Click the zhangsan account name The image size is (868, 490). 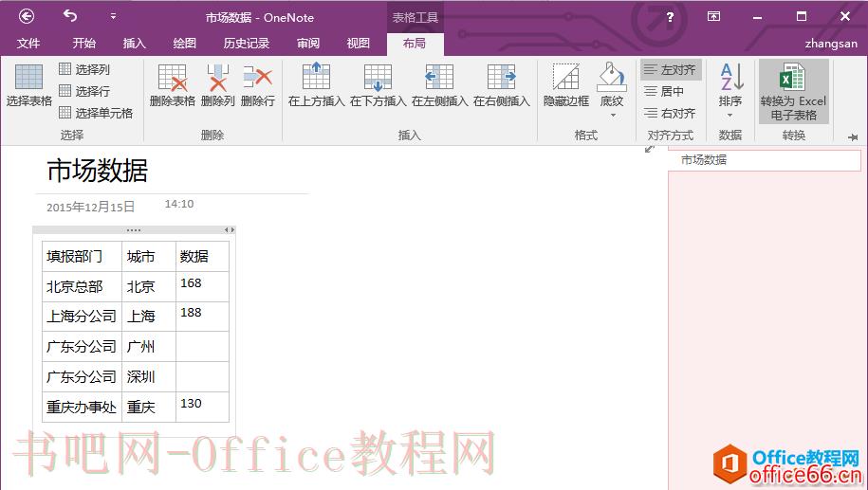pos(831,44)
